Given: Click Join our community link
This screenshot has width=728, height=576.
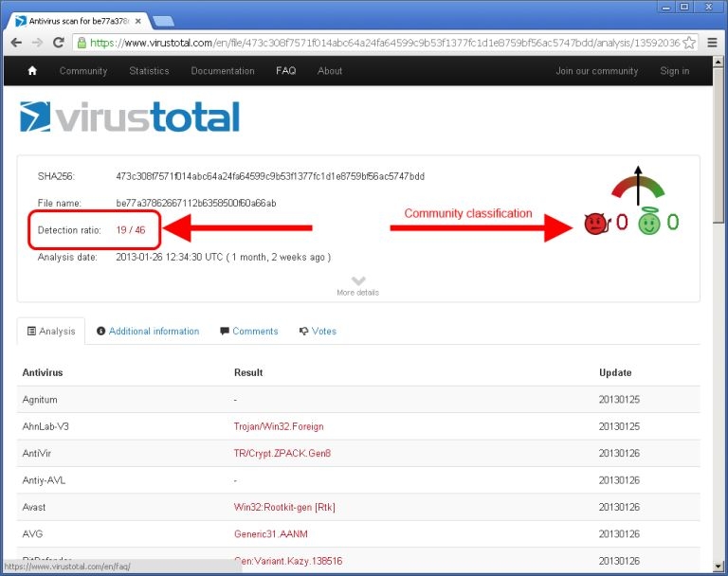Looking at the screenshot, I should pos(596,71).
